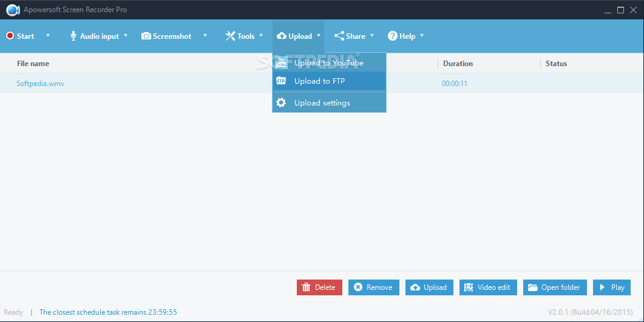Sort by File name column header
This screenshot has width=644, height=322.
point(33,64)
